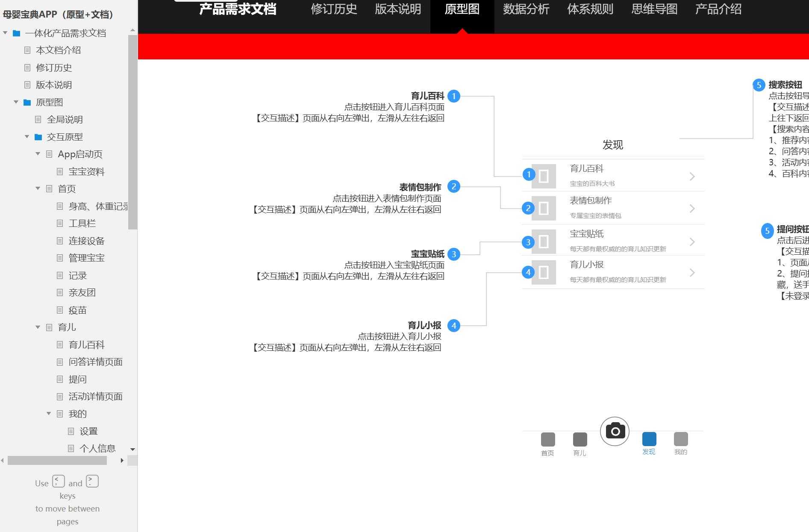Click the 首页 icon in the bottom navigation
The image size is (809, 532).
(547, 438)
